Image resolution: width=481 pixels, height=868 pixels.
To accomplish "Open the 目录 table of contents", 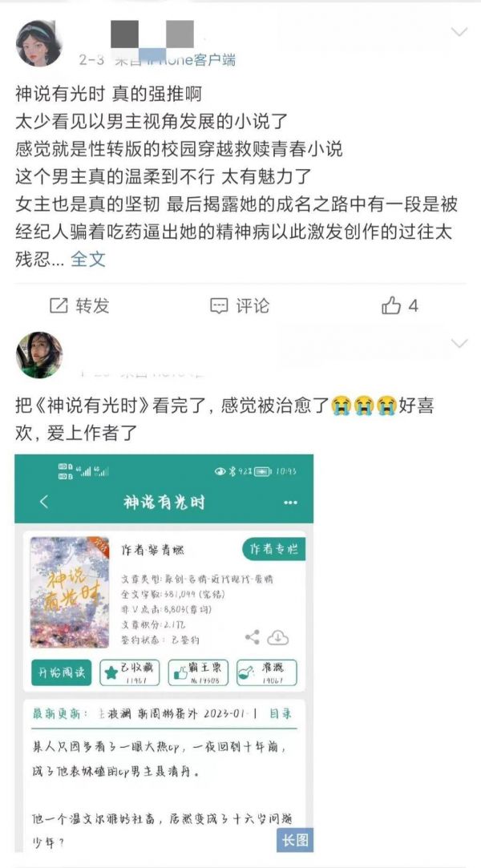I will point(281,713).
